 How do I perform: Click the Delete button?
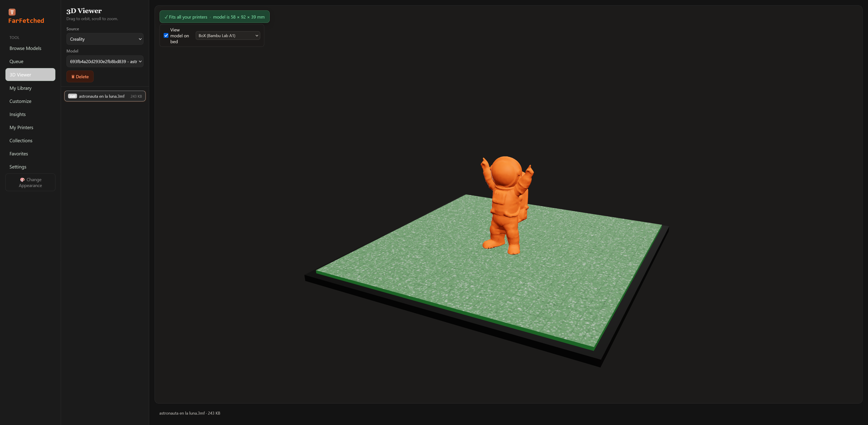(x=80, y=77)
